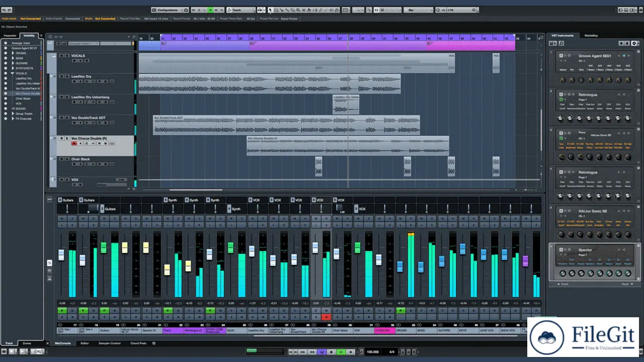Viewport: 644px width, 362px height.
Task: Click the Snap toggle icon
Action: [376, 10]
